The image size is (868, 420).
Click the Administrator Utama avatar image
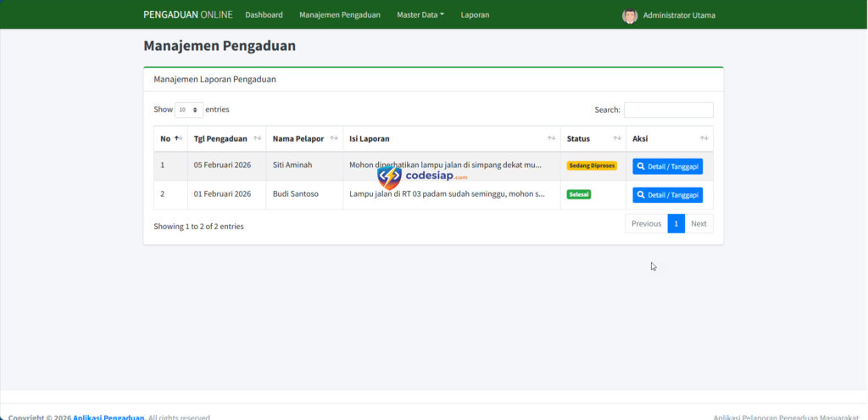(629, 15)
